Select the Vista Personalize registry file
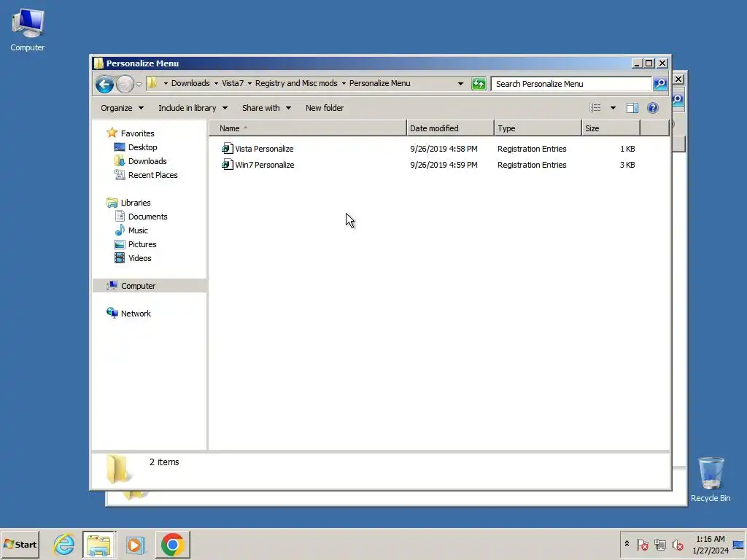 264,149
